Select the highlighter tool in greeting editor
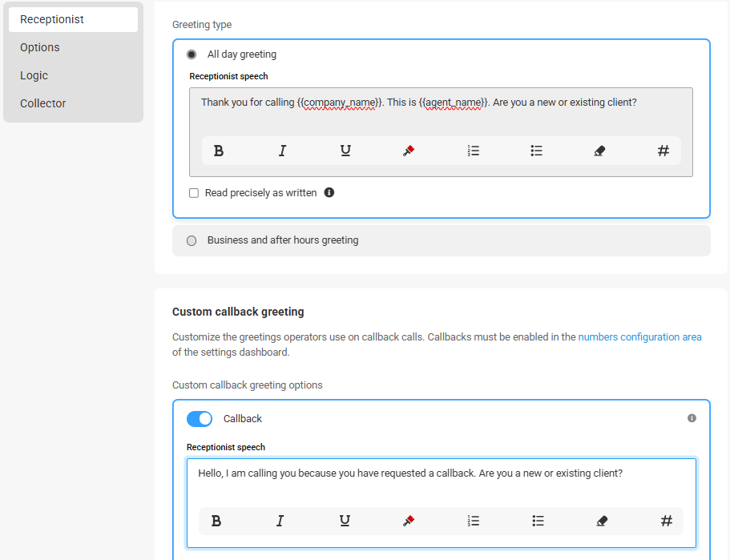 click(409, 151)
